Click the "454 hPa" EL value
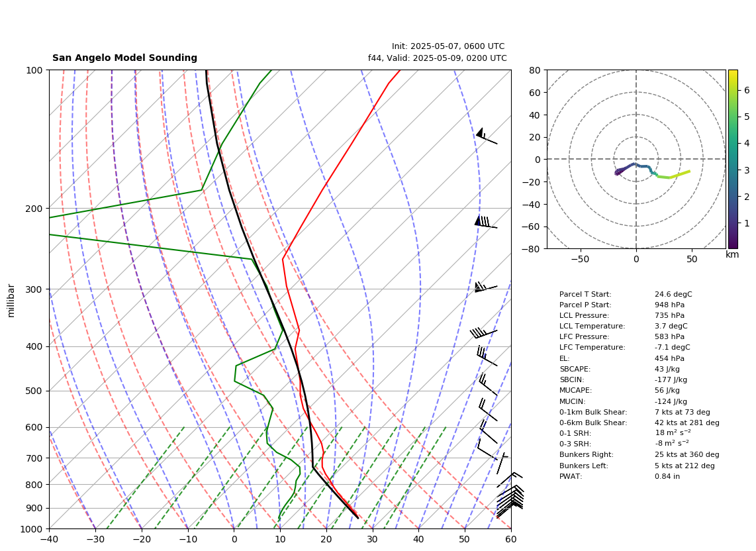 (x=669, y=358)
